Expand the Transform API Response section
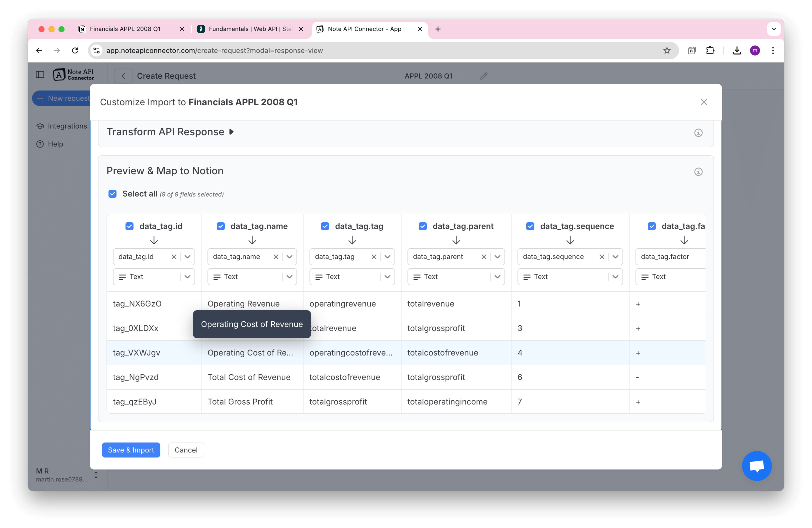812x528 pixels. pos(231,132)
